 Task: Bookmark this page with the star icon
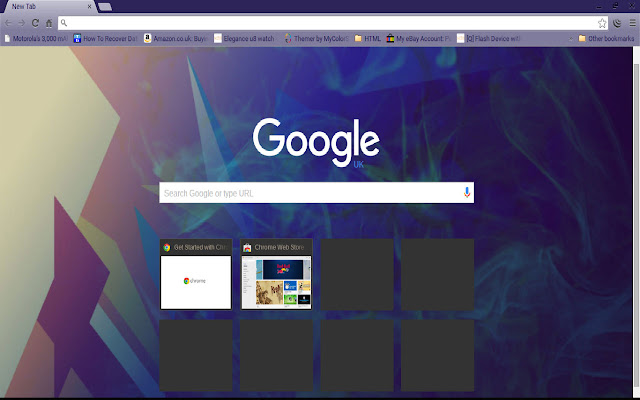(x=602, y=23)
